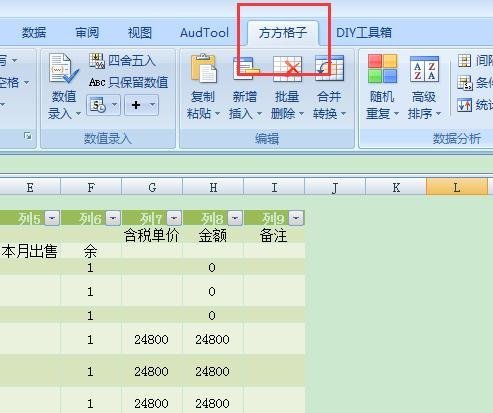Screen dimensions: 493x413
Task: Open the 随机重复 dropdown menu
Action: [396, 114]
